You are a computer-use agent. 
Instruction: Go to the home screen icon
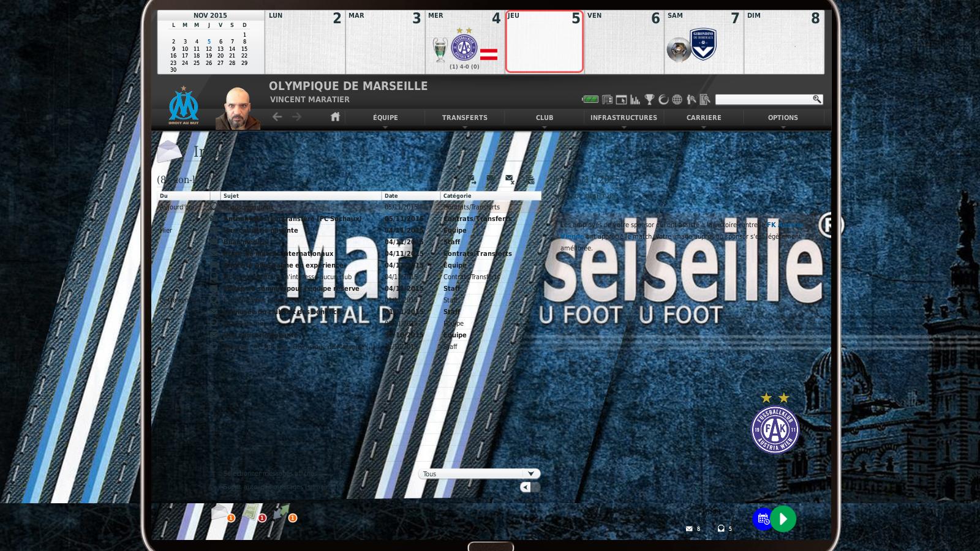pyautogui.click(x=335, y=116)
